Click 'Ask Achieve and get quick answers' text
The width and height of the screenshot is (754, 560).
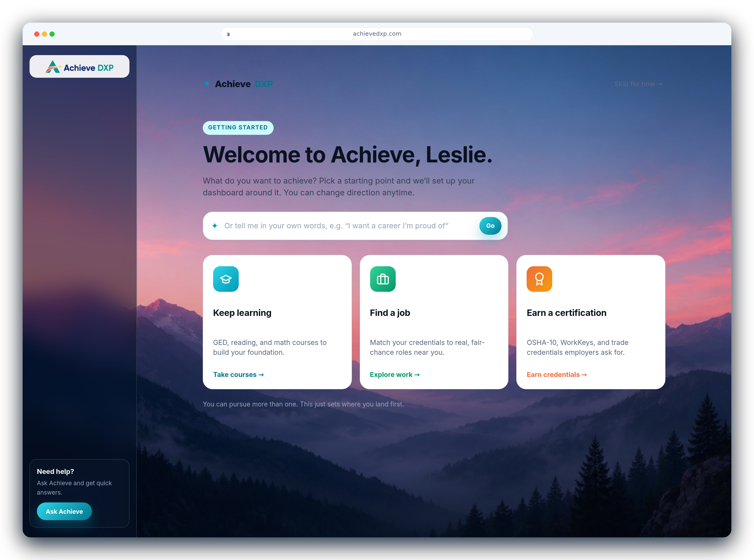tap(74, 488)
